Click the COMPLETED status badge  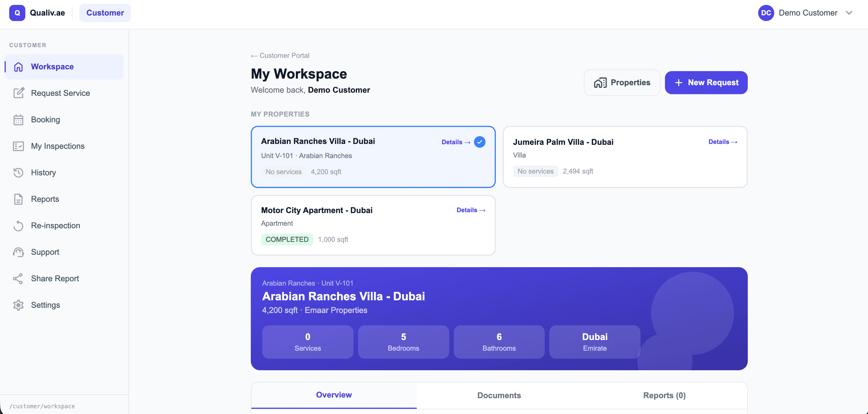pyautogui.click(x=287, y=240)
